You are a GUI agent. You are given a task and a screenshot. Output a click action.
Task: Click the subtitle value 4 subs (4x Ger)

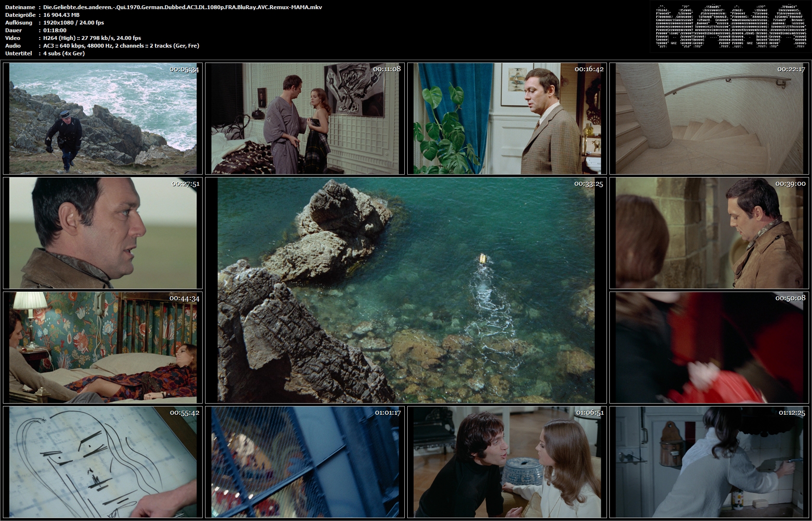[64, 53]
